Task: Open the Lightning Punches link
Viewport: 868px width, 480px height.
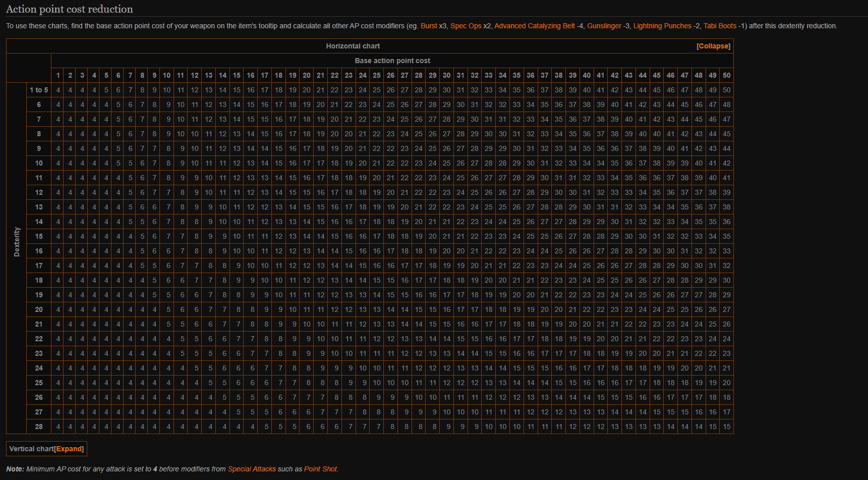Action: [662, 26]
